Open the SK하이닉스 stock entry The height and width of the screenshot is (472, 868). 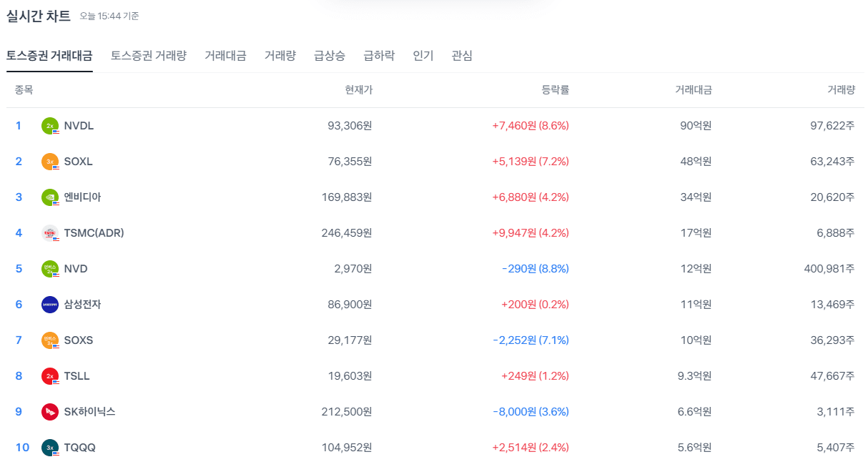pos(89,411)
